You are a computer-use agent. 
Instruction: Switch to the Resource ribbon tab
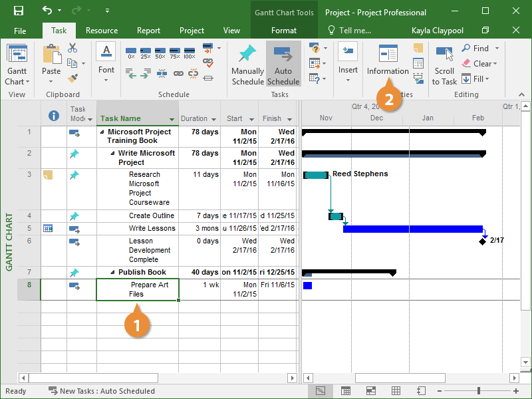tap(102, 31)
